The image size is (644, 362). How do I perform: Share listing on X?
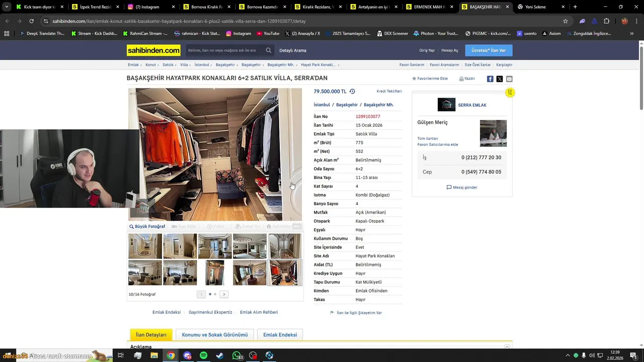[500, 79]
